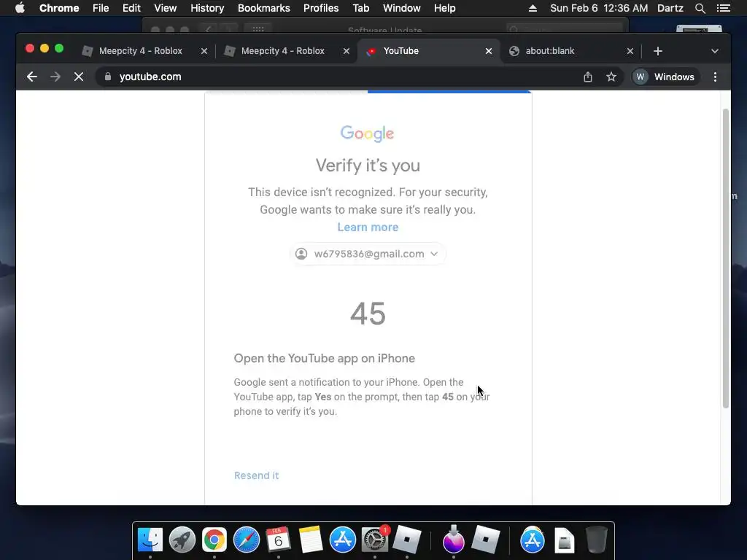Open the purple downloader app in Dock
Image resolution: width=747 pixels, height=560 pixels.
pyautogui.click(x=453, y=539)
